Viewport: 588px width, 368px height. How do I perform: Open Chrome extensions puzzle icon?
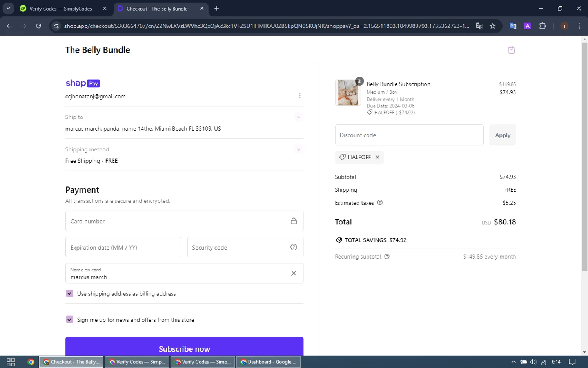pos(543,26)
